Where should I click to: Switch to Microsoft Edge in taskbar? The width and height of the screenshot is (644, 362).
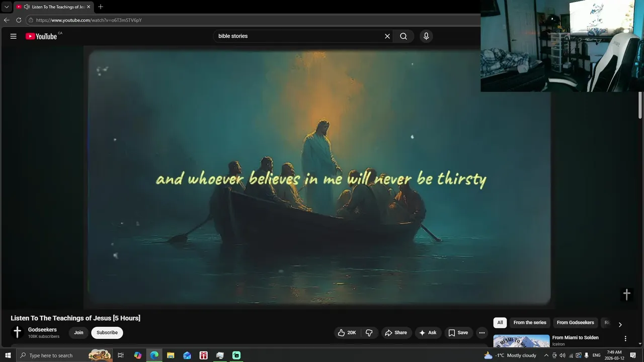(154, 355)
